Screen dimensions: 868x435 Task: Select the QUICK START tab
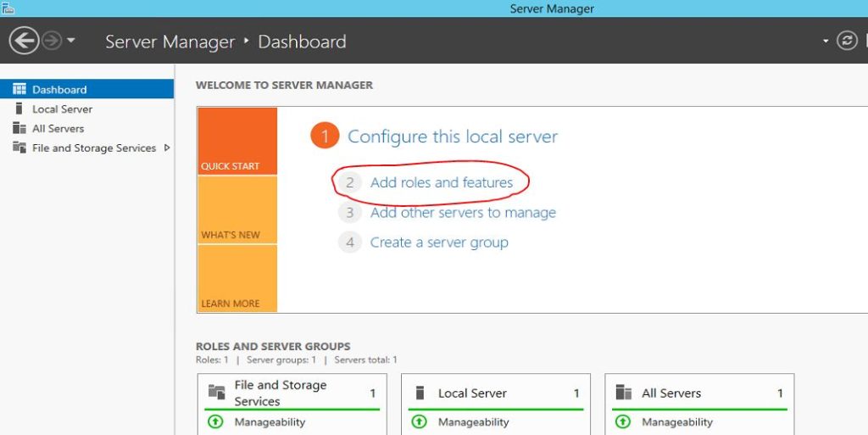point(236,142)
